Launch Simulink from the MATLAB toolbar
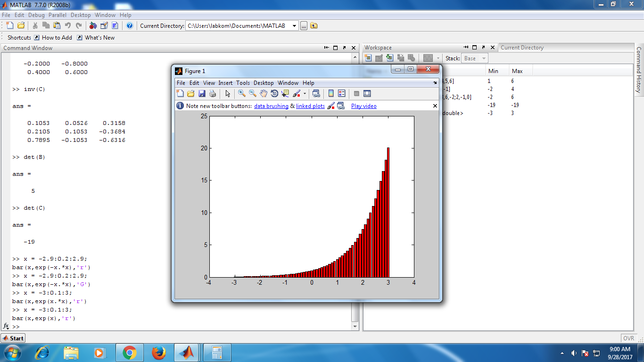The height and width of the screenshot is (362, 644). 93,25
